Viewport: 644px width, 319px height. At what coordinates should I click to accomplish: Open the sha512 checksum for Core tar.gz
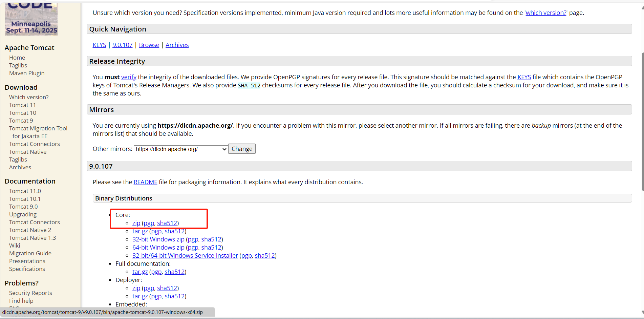(x=175, y=231)
